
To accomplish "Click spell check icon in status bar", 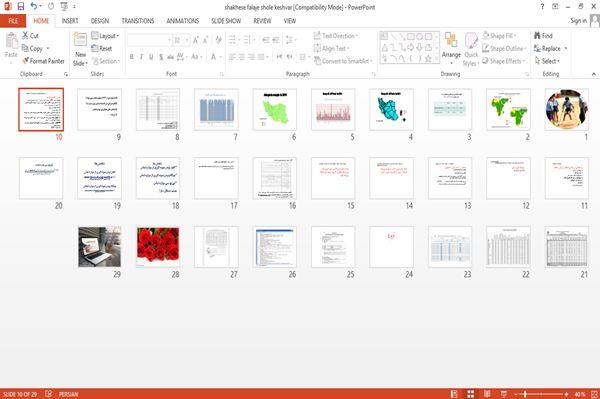I will 49,394.
